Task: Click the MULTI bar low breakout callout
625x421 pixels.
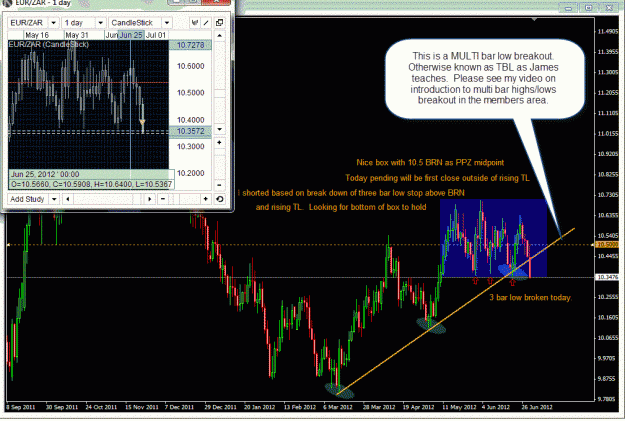Action: tap(485, 78)
